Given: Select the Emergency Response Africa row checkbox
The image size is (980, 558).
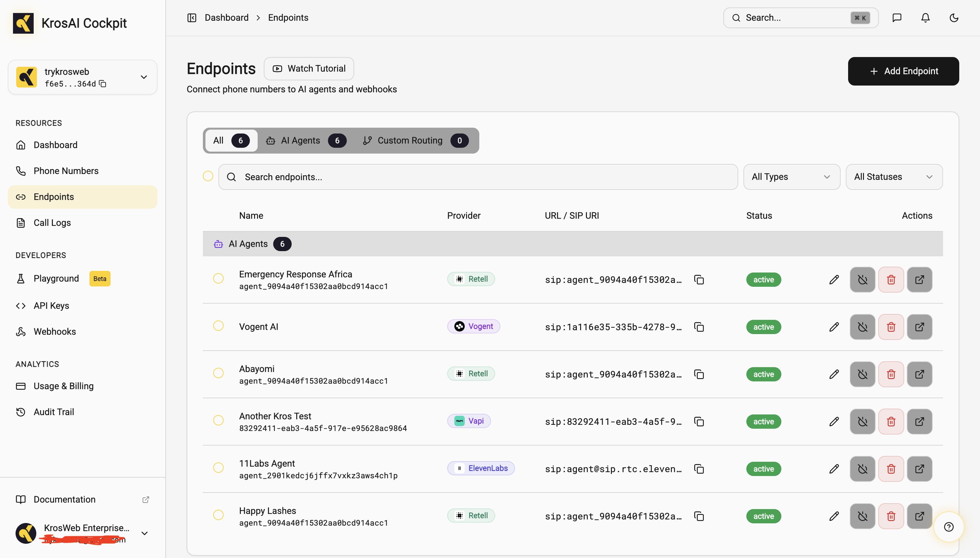Looking at the screenshot, I should [x=218, y=279].
